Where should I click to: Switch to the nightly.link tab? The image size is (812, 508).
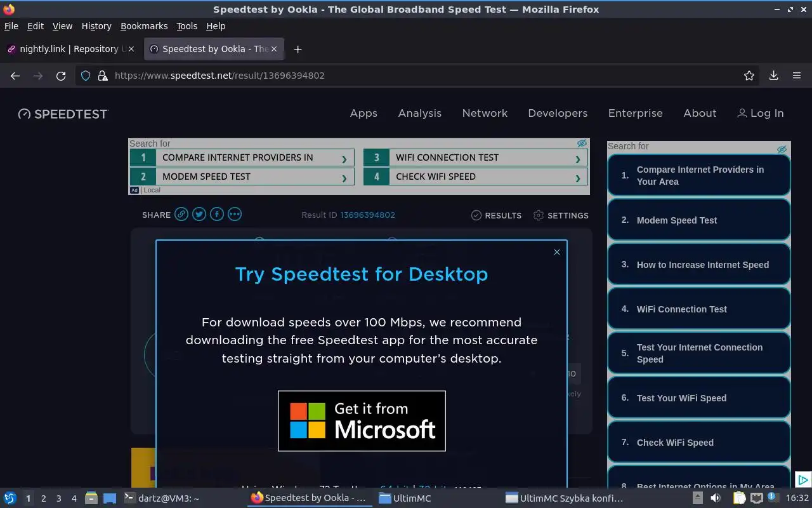click(x=72, y=49)
